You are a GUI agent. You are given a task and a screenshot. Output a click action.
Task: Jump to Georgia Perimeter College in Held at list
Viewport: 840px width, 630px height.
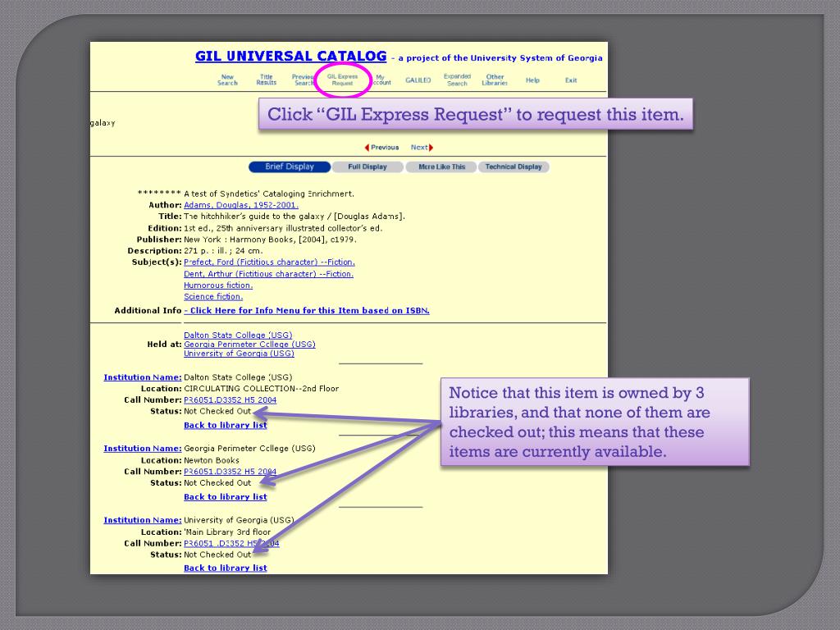(x=249, y=345)
